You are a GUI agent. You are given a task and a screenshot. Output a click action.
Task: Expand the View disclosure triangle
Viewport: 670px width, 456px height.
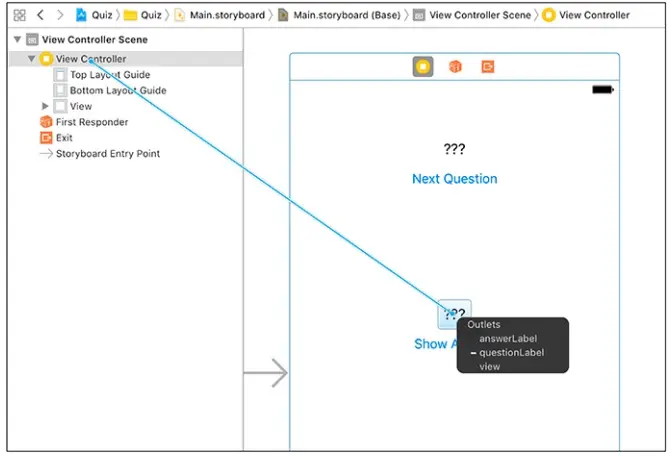click(x=45, y=106)
